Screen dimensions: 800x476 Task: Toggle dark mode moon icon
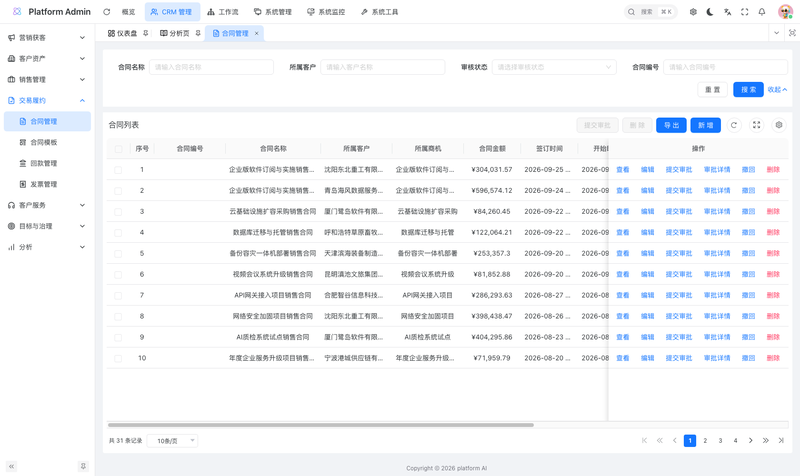coord(710,12)
